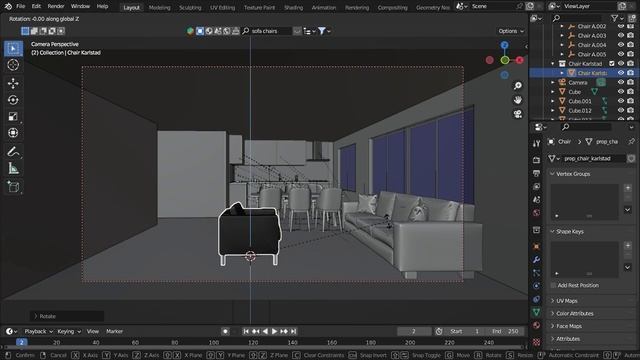The width and height of the screenshot is (640, 360).
Task: Disable rendering for Cube.001
Action: click(631, 101)
